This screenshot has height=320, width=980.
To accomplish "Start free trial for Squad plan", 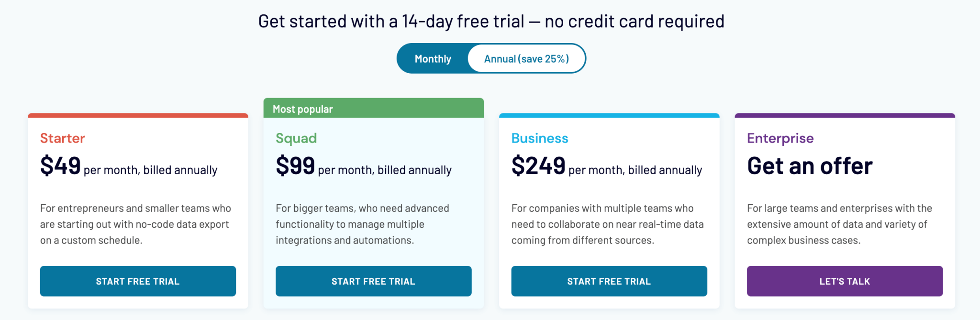I will 373,281.
